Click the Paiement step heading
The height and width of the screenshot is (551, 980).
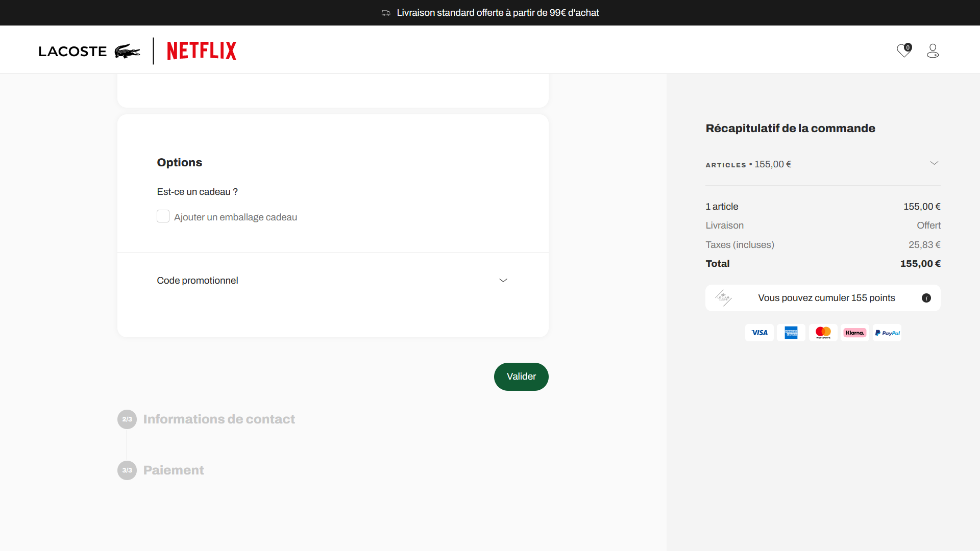[x=174, y=470]
